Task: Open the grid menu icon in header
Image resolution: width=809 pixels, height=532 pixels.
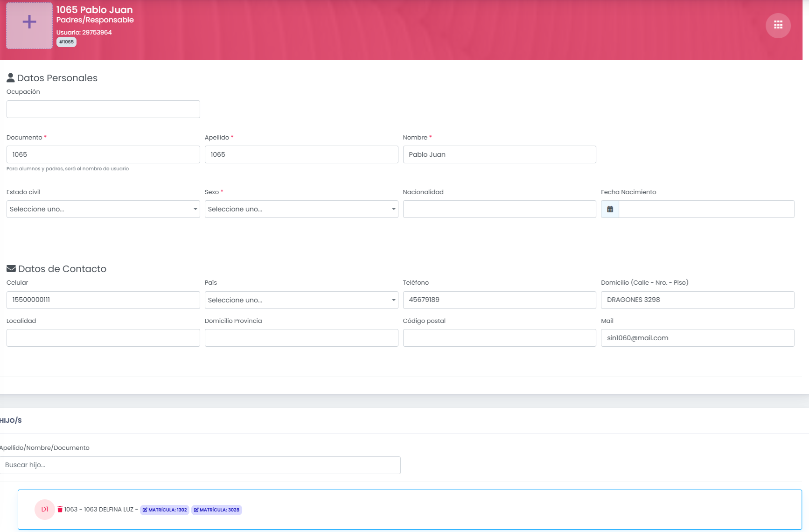Action: [778, 25]
